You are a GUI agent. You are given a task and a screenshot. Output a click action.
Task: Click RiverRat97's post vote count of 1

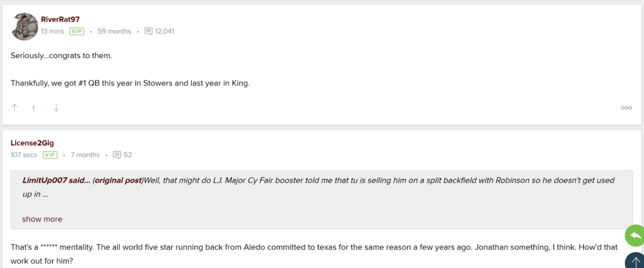point(33,108)
